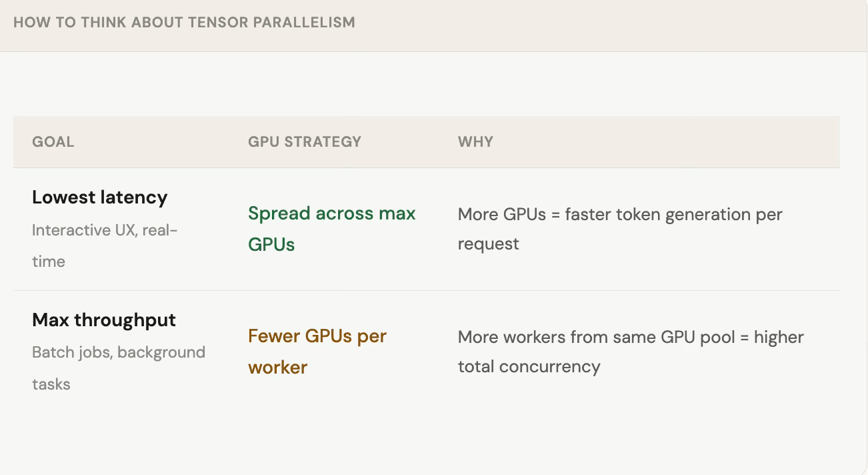Click the GOAL column header
This screenshot has height=475, width=868.
click(x=53, y=141)
